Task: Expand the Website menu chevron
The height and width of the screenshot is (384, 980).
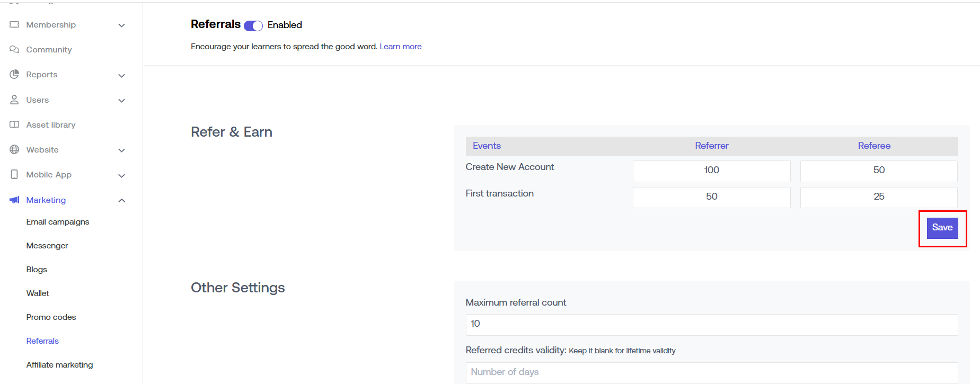Action: (x=121, y=150)
